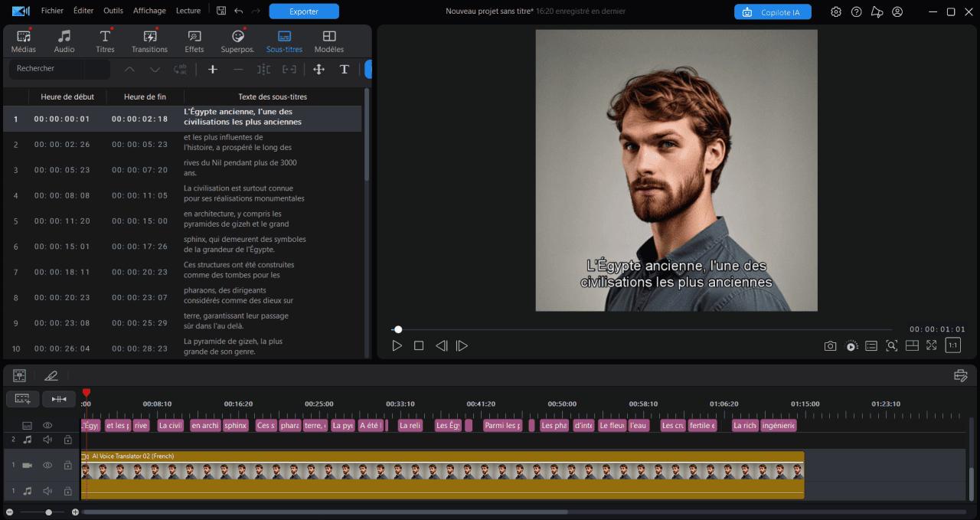The width and height of the screenshot is (980, 520).
Task: Open the Transitions room
Action: tap(149, 41)
